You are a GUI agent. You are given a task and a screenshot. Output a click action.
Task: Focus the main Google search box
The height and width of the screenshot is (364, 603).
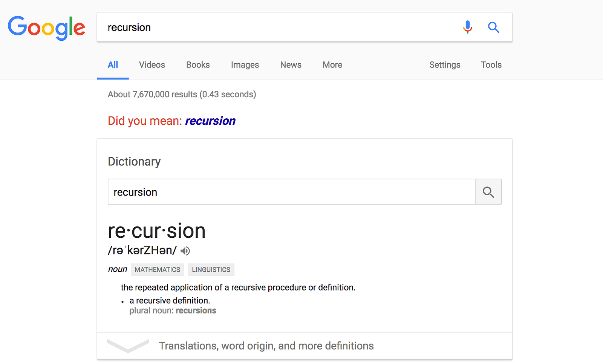279,27
